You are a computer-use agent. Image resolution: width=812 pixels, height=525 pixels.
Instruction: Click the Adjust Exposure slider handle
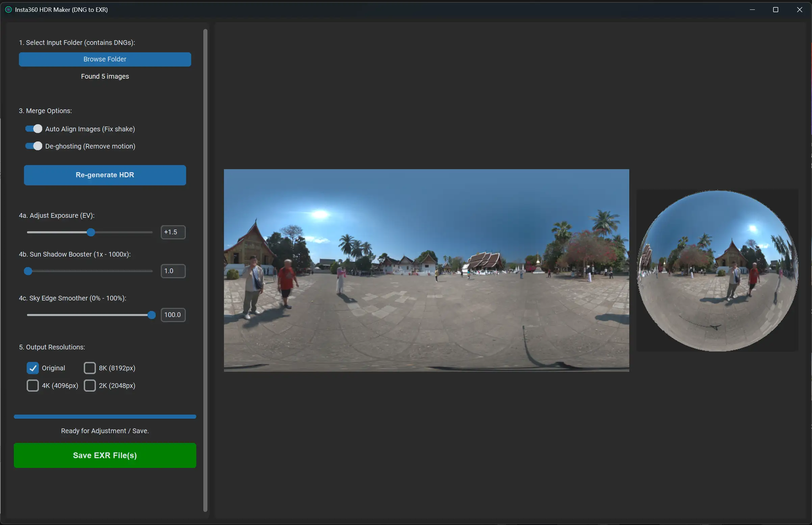pyautogui.click(x=91, y=233)
